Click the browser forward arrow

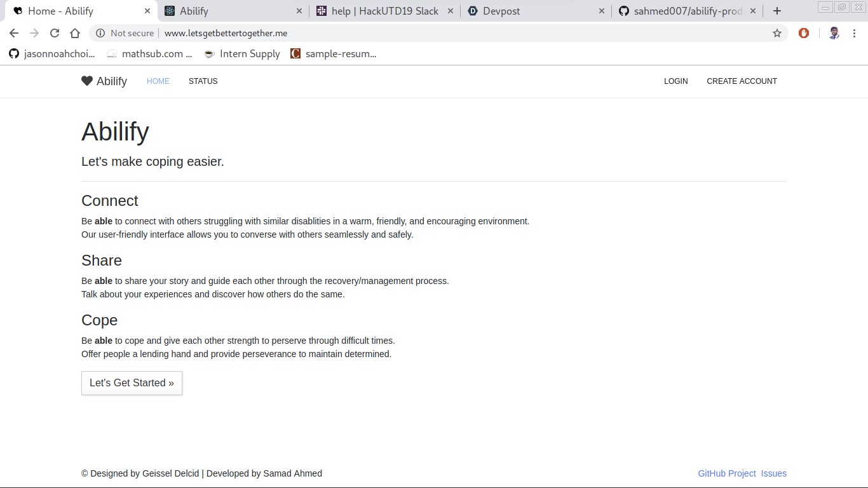[34, 33]
